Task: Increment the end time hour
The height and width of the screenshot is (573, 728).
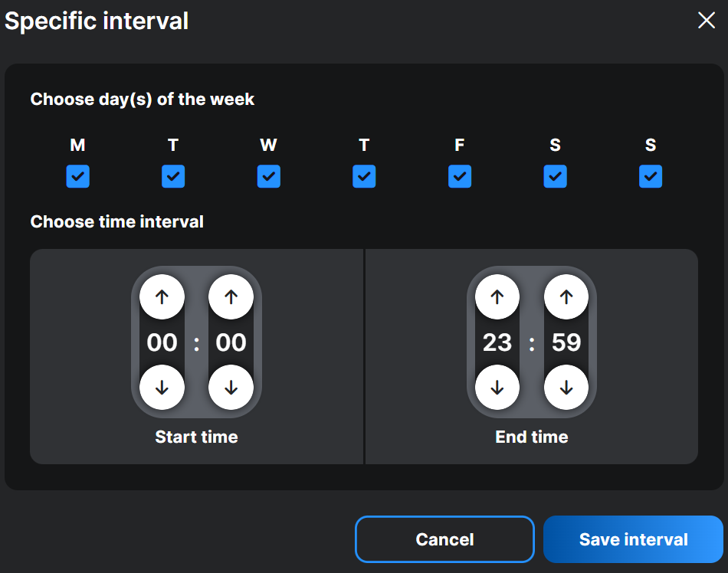Action: pyautogui.click(x=497, y=297)
